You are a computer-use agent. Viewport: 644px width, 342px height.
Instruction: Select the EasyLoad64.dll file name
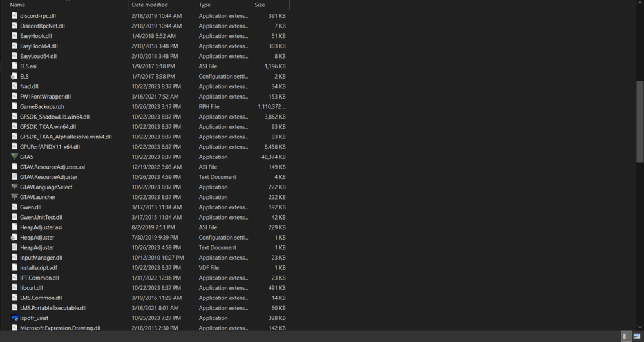[38, 56]
